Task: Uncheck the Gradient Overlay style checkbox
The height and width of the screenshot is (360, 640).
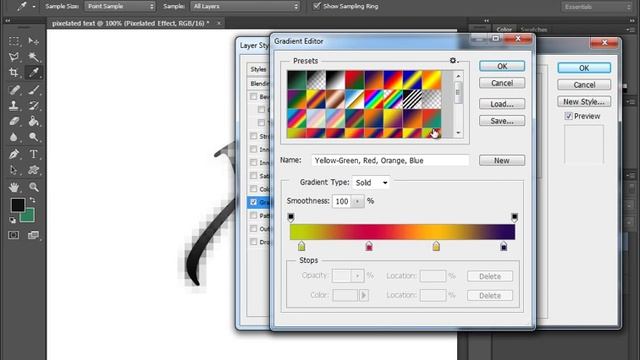Action: point(253,202)
